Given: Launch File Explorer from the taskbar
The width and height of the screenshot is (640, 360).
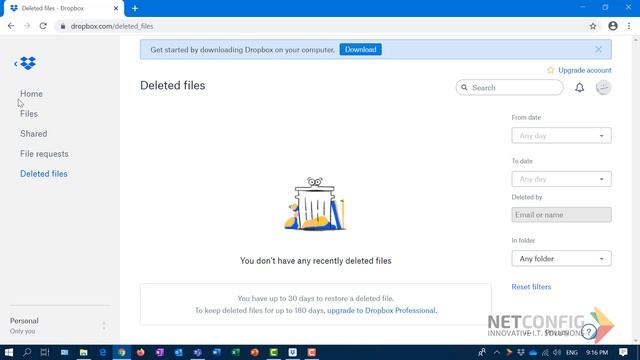Looking at the screenshot, I should [84, 352].
